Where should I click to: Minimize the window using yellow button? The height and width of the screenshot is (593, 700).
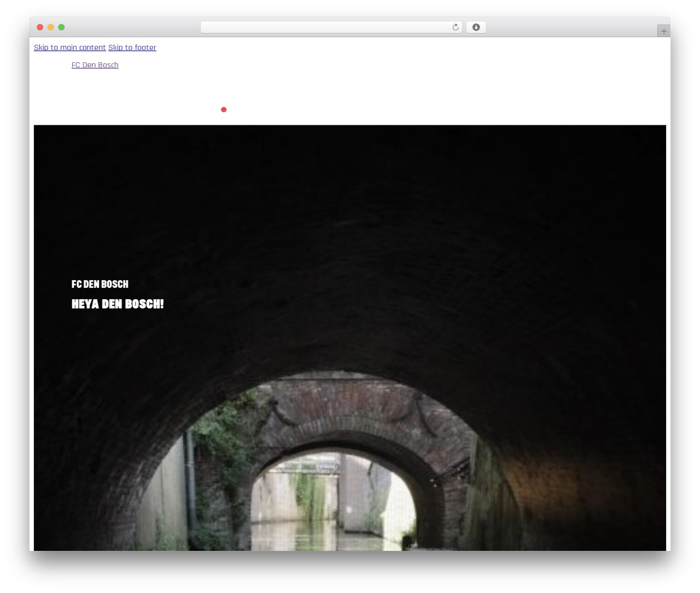click(x=51, y=27)
